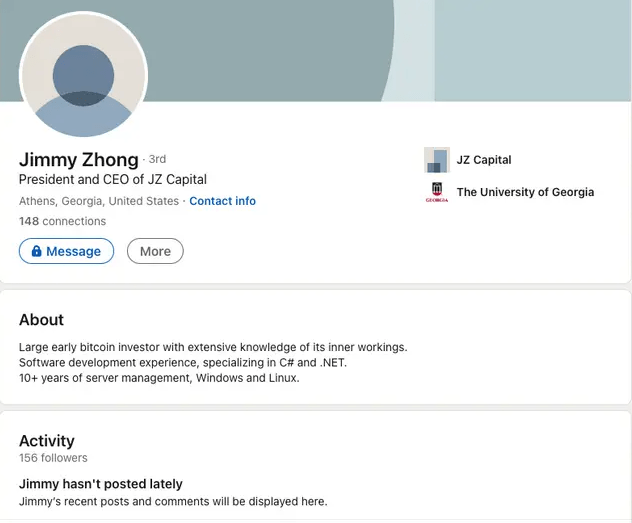Click the bitcoin investor About description
Screen dimensions: 632x523
[x=213, y=347]
